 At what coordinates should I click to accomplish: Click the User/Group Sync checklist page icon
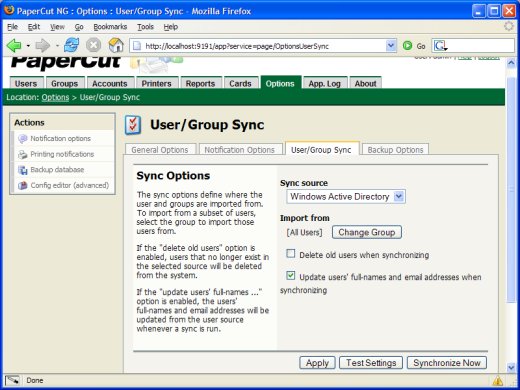coord(133,125)
